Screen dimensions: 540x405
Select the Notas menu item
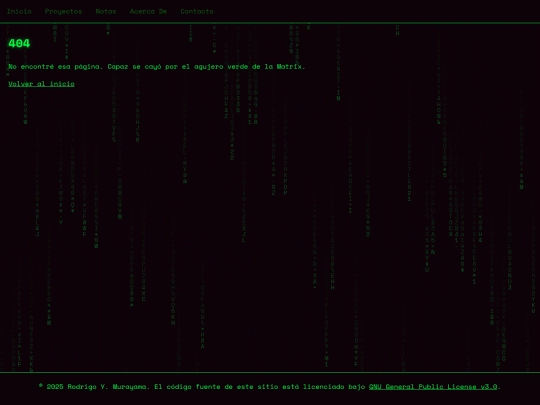(x=106, y=11)
